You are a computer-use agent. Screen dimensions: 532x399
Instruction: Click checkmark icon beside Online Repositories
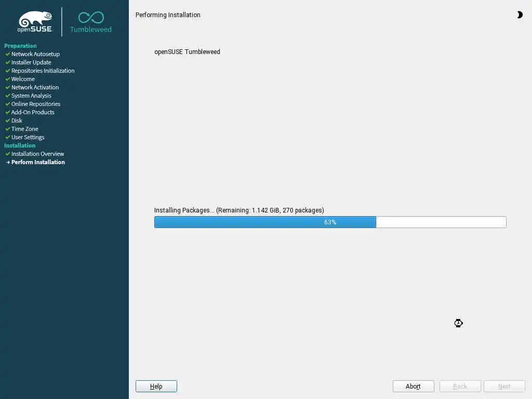click(x=7, y=104)
